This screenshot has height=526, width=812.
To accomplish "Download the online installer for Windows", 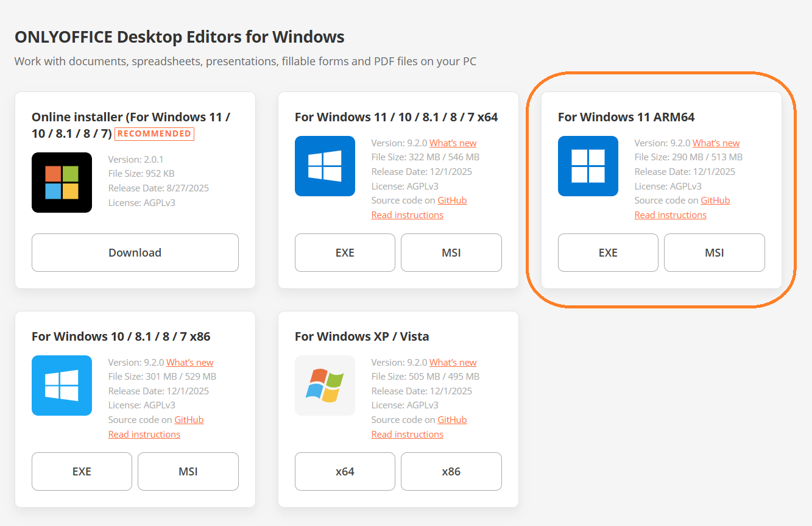I will (135, 252).
